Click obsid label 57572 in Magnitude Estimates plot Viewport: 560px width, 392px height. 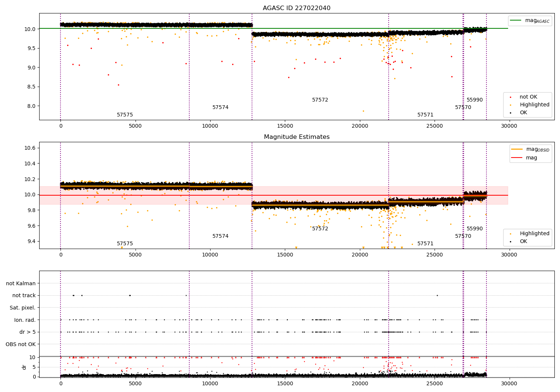[x=320, y=229]
